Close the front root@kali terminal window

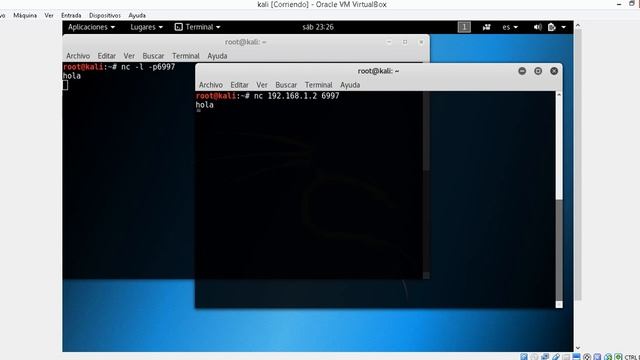554,71
